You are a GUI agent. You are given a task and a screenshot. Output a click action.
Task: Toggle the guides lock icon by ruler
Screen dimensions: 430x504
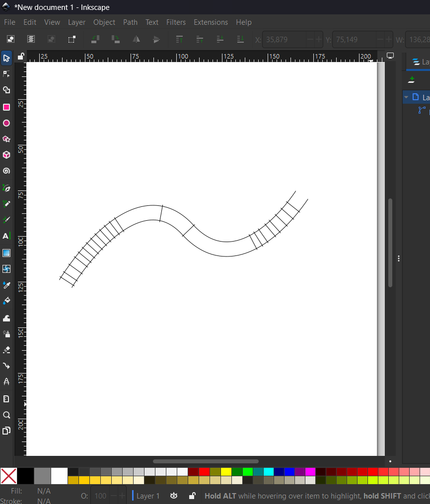pos(21,56)
